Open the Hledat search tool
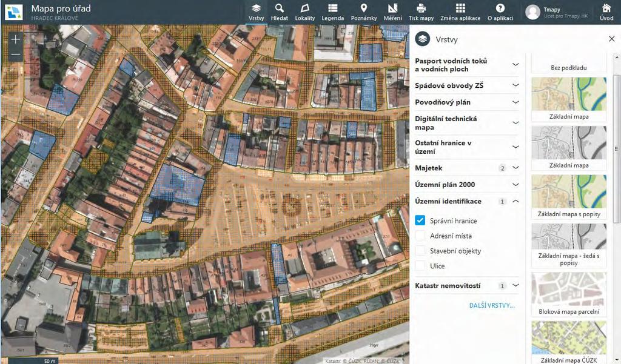This screenshot has height=364, width=621. (x=280, y=12)
